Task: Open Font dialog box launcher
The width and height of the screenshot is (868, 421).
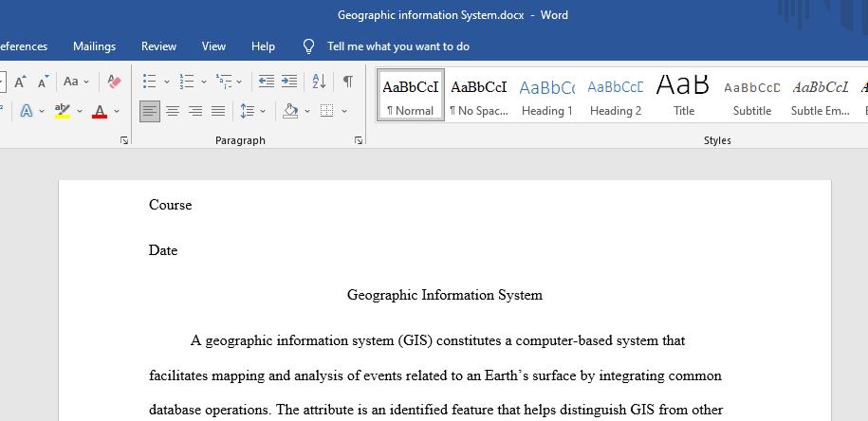Action: pyautogui.click(x=124, y=141)
